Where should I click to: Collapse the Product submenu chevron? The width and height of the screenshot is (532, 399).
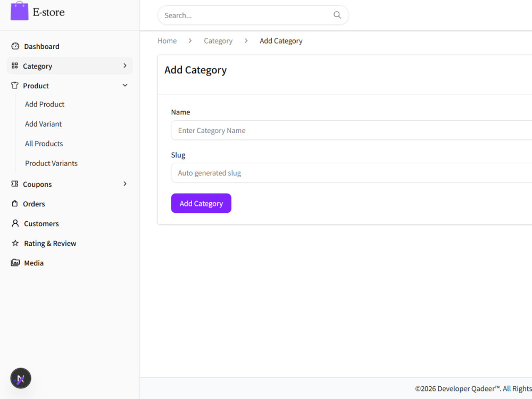[125, 85]
